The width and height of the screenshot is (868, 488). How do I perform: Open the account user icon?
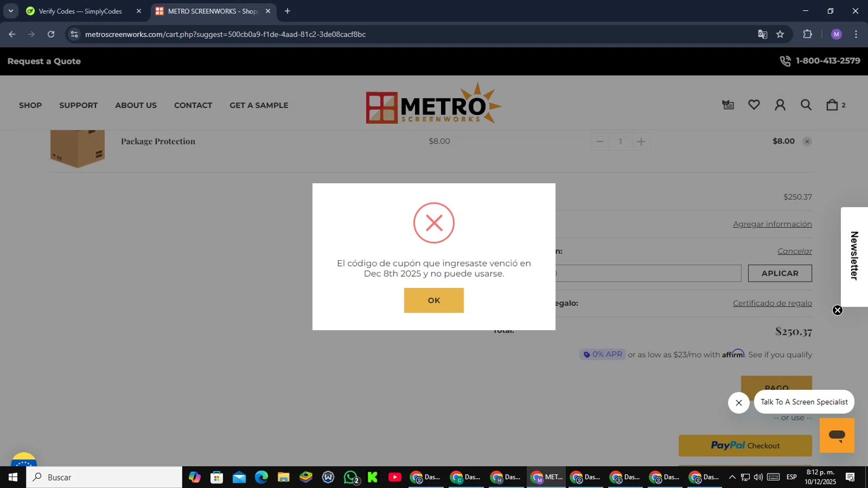point(780,105)
